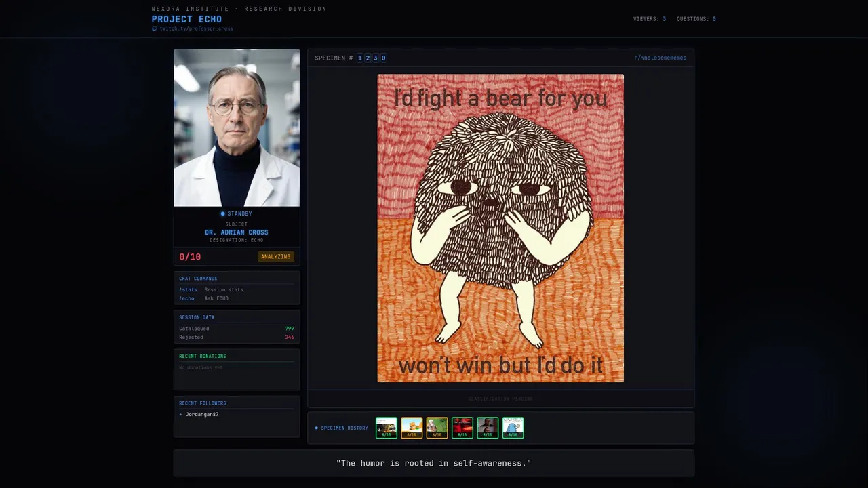Select the dark red history thumbnail
The width and height of the screenshot is (868, 488).
(462, 428)
